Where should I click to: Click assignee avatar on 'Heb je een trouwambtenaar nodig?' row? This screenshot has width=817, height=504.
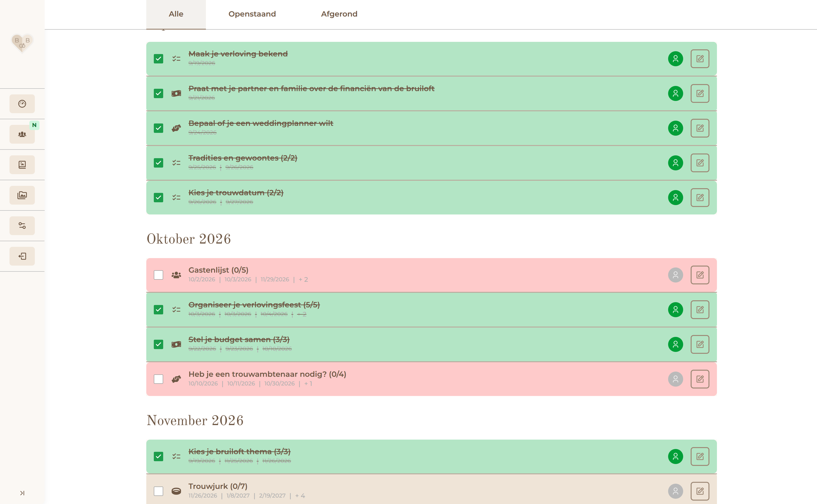(675, 379)
